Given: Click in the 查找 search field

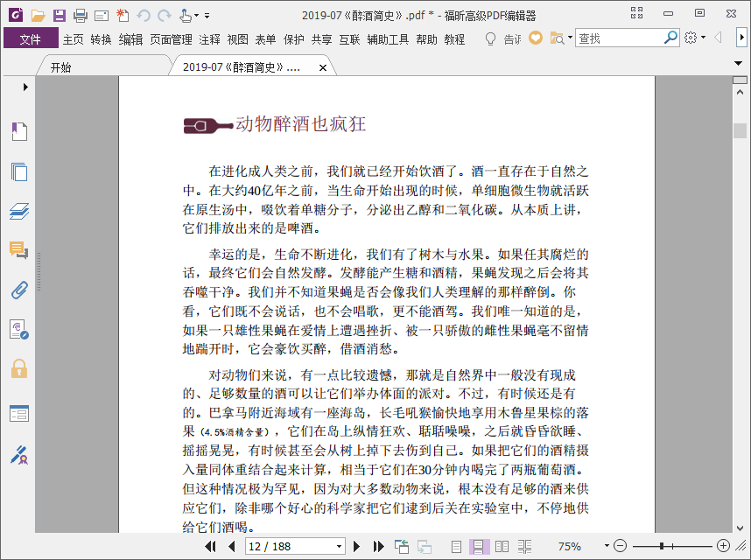Looking at the screenshot, I should pyautogui.click(x=620, y=38).
